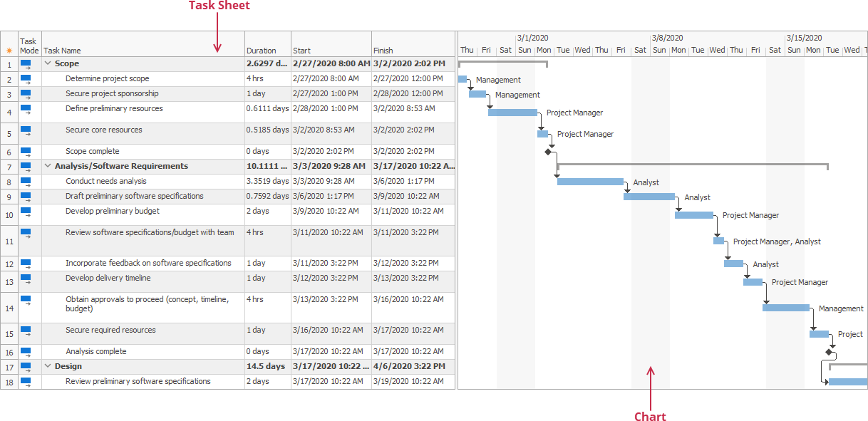Image resolution: width=868 pixels, height=421 pixels.
Task: Click the Task Mode icon on the Scope row
Action: point(25,63)
